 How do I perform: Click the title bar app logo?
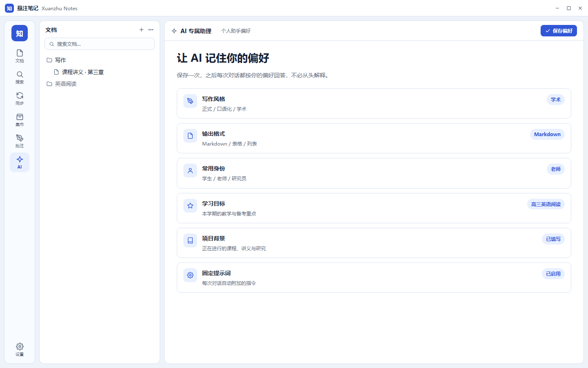click(x=9, y=8)
